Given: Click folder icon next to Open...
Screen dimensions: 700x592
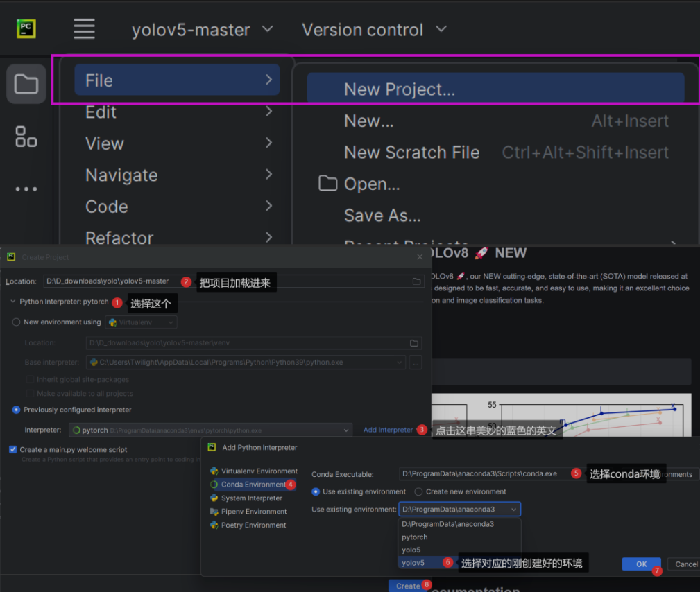Looking at the screenshot, I should [327, 183].
